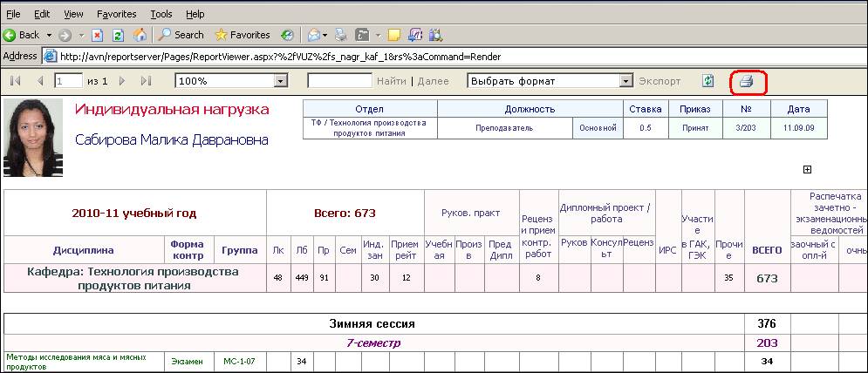Image resolution: width=868 pixels, height=373 pixels.
Task: Click the Всего: 673 header
Action: point(345,213)
